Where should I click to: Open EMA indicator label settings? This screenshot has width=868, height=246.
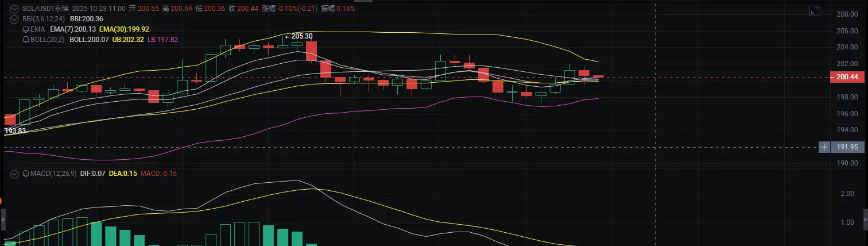tap(38, 29)
